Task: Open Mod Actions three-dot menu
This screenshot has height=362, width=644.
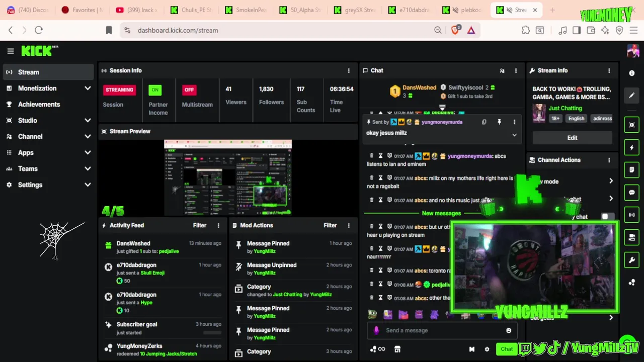Action: point(349,226)
